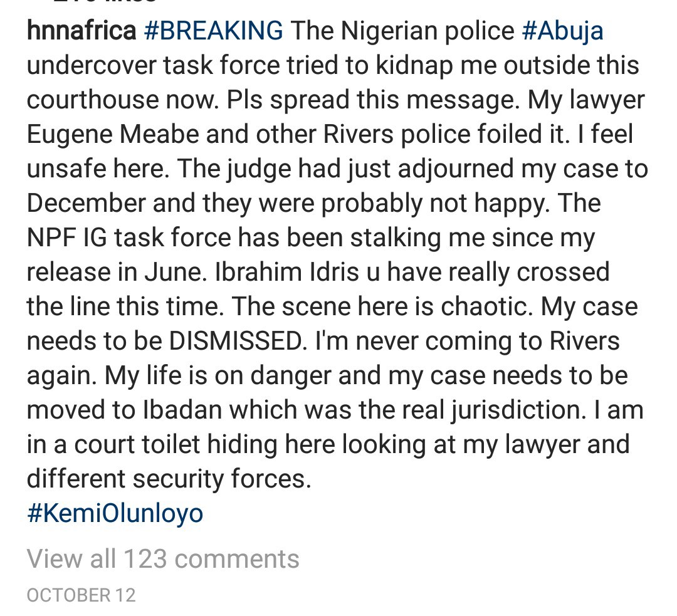Open the #Abuja hashtag
The height and width of the screenshot is (616, 677).
[562, 31]
